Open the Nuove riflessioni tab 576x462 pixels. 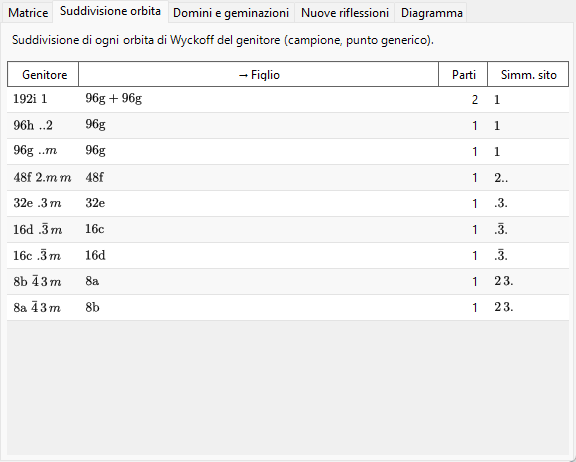[x=345, y=13]
